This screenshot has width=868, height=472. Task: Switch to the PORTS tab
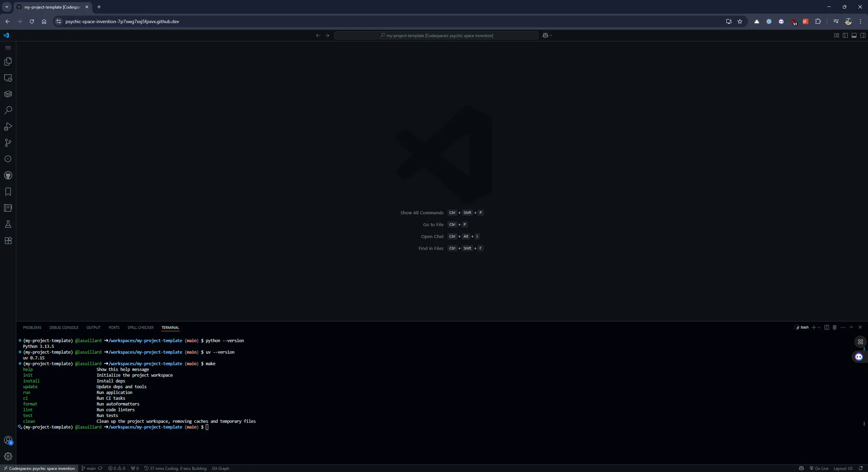click(114, 328)
